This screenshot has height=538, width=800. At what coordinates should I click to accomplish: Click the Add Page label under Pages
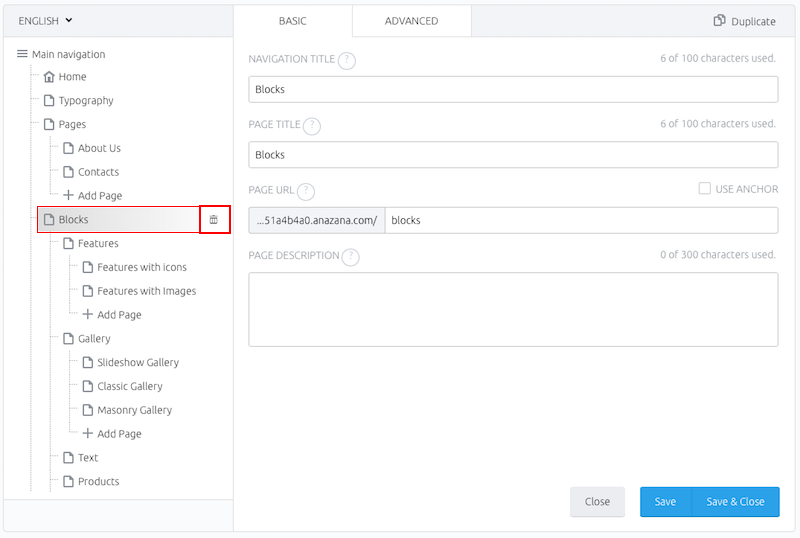click(100, 195)
